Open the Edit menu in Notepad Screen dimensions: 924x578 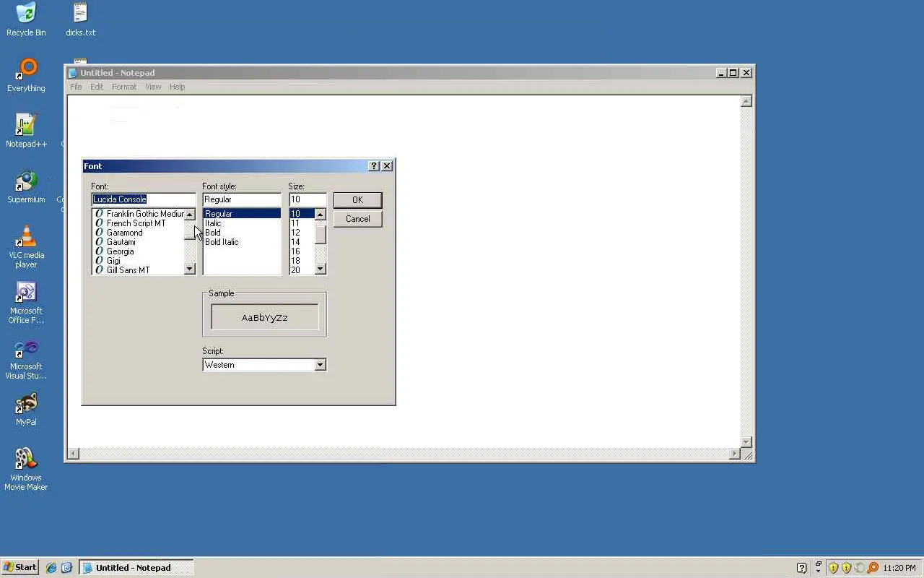click(x=97, y=87)
